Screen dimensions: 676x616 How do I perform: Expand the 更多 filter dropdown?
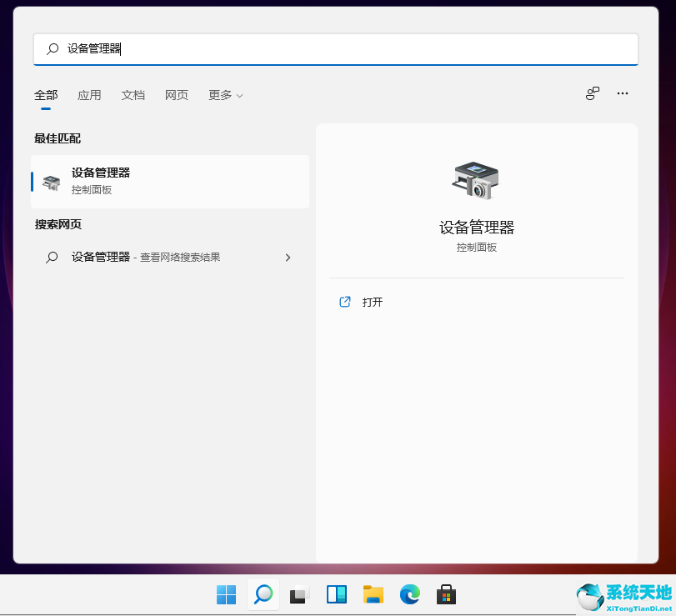(225, 95)
